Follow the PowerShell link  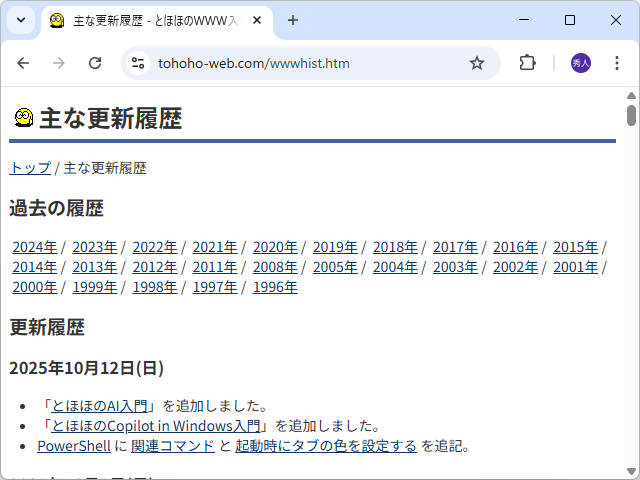click(74, 446)
